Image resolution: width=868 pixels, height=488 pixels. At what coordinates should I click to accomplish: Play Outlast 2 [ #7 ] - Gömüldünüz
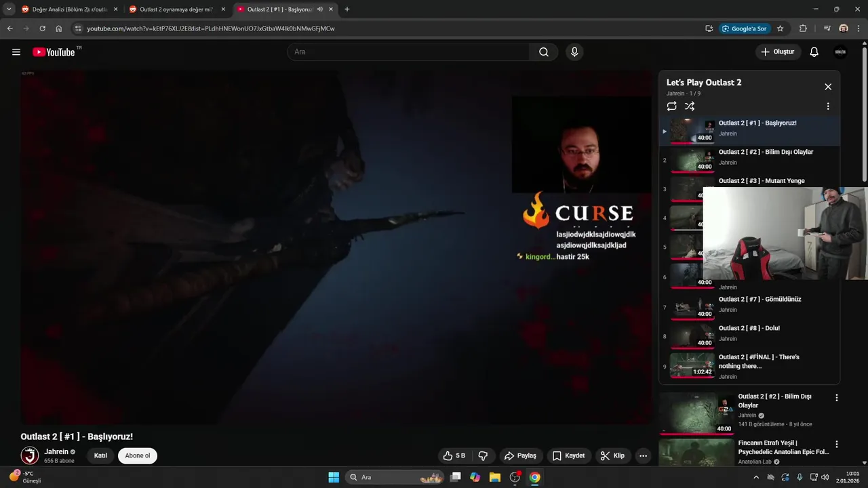pyautogui.click(x=749, y=307)
